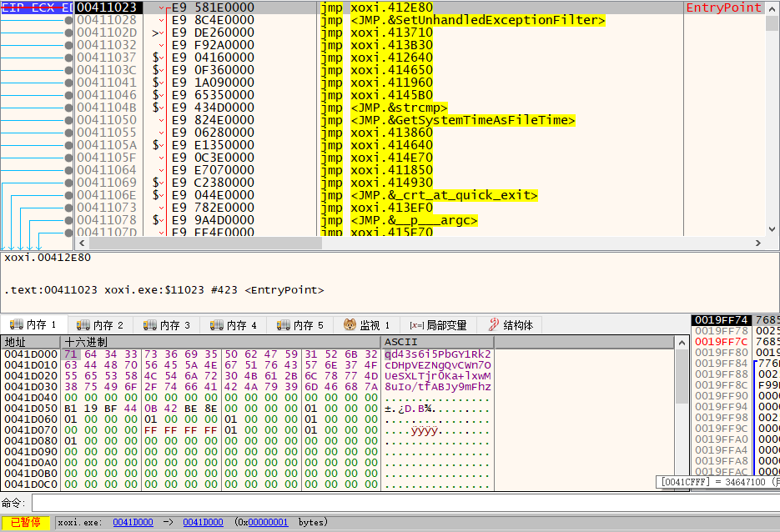780x532 pixels.
Task: Click the 命令 command input field
Action: tap(400, 503)
